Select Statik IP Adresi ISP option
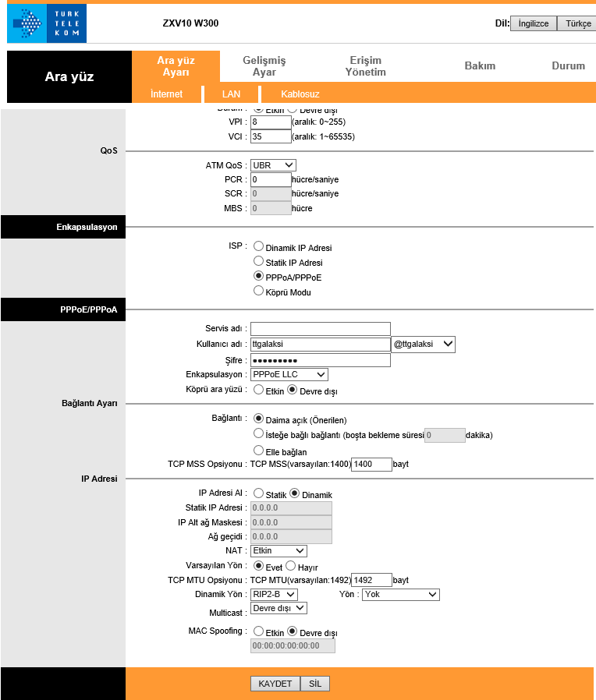The width and height of the screenshot is (596, 700). coord(258,260)
